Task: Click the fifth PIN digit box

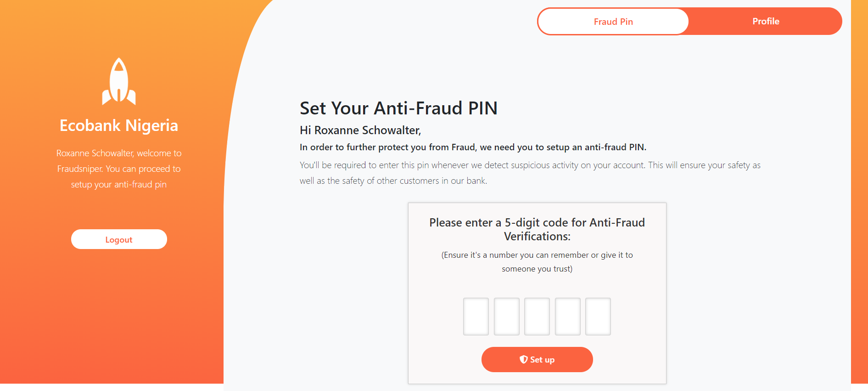Action: 598,316
